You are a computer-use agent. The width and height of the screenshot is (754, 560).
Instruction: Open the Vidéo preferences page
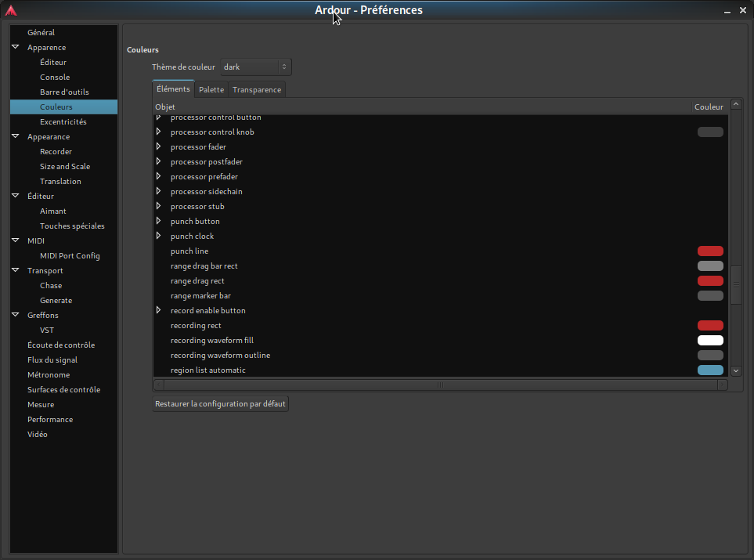38,435
